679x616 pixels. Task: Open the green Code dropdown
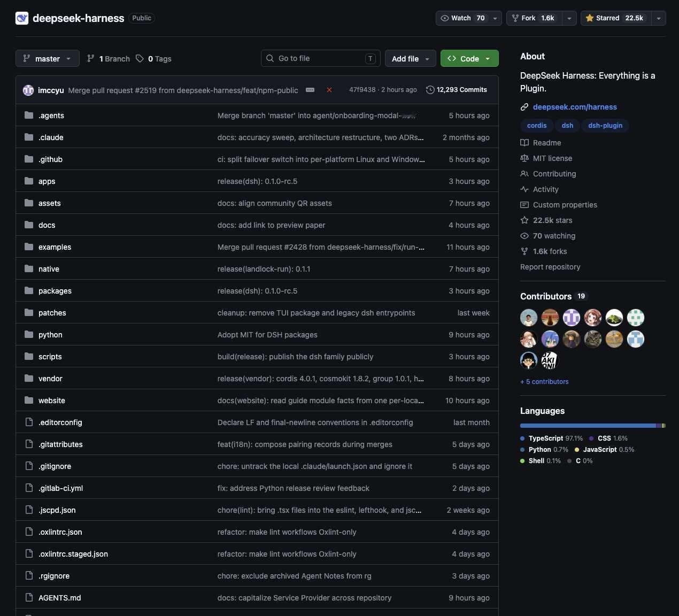pos(469,58)
